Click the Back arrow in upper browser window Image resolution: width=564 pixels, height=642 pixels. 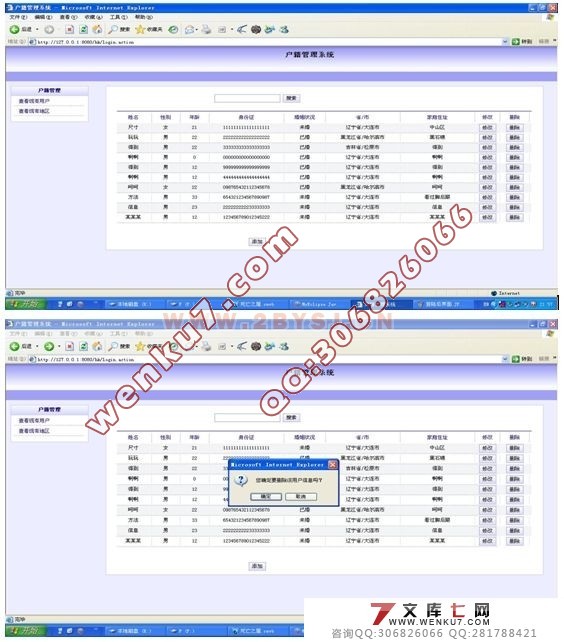pos(14,29)
